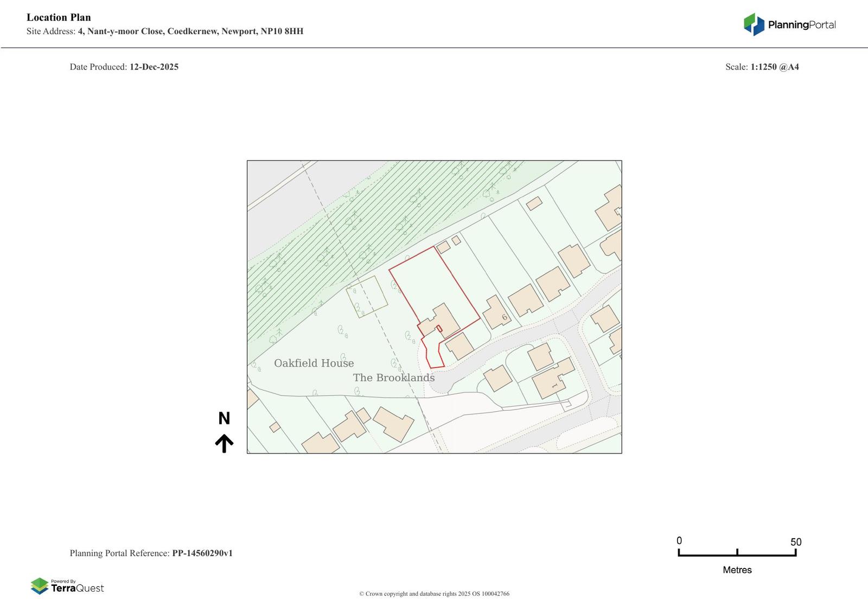
Task: Click the 0 label on scale bar
Action: [679, 541]
